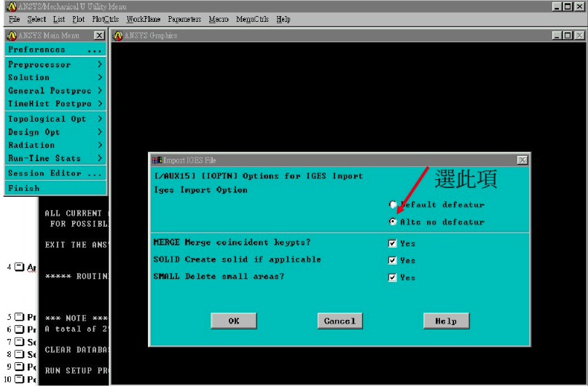This screenshot has width=588, height=387.
Task: Open the WorkPlane menu
Action: tap(144, 19)
